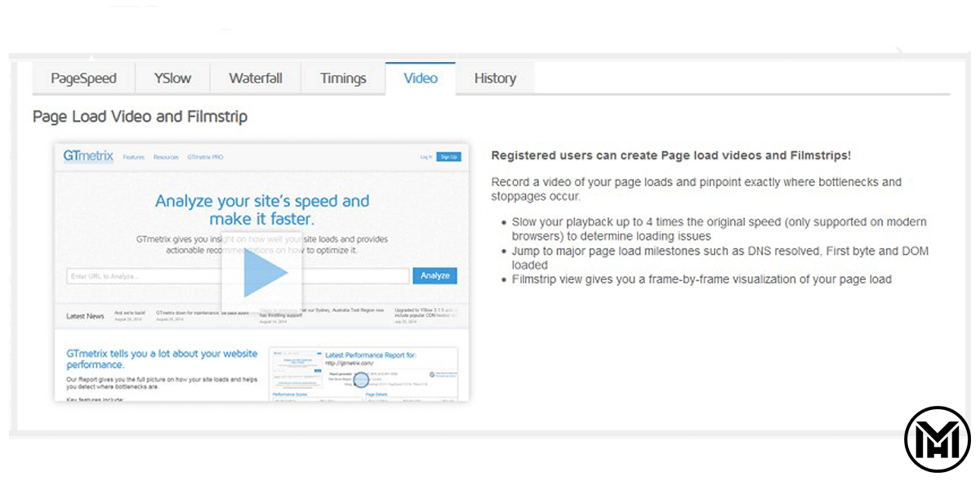Screen dimensions: 980x490
Task: Click the GTmetrix logo in the preview
Action: click(x=88, y=157)
